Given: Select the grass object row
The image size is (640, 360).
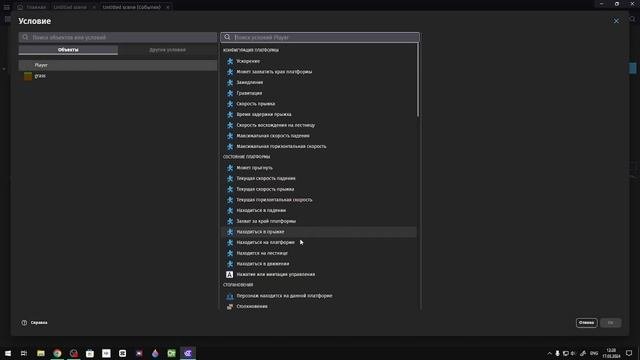Looking at the screenshot, I should point(118,76).
